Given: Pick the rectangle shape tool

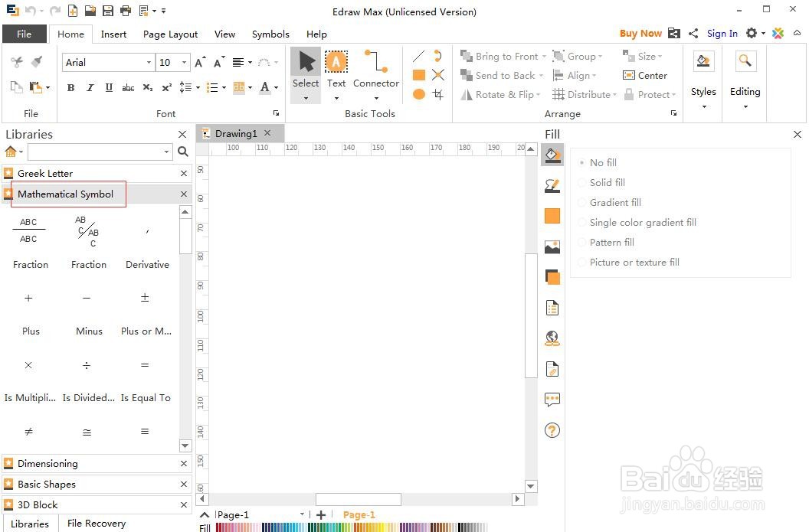Looking at the screenshot, I should tap(419, 75).
